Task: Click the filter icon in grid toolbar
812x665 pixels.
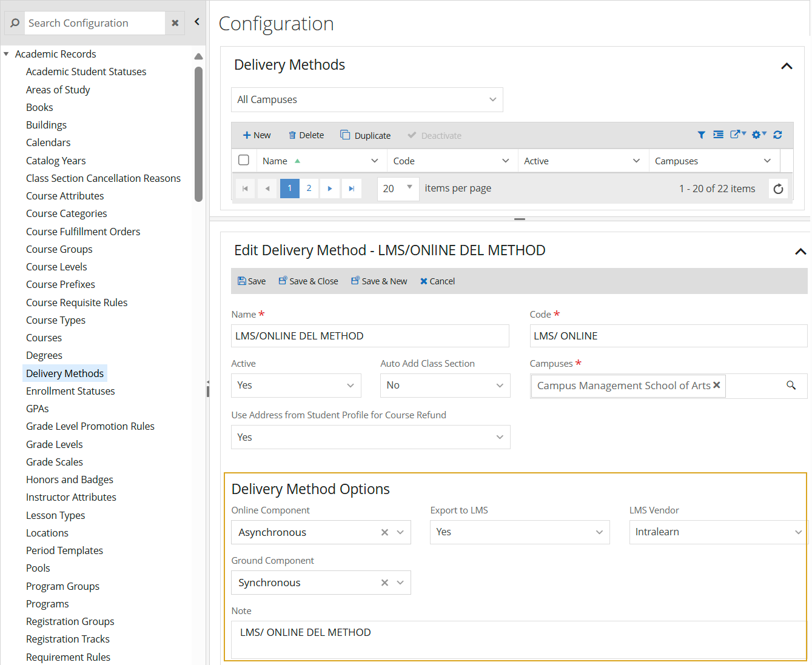Action: pos(701,135)
